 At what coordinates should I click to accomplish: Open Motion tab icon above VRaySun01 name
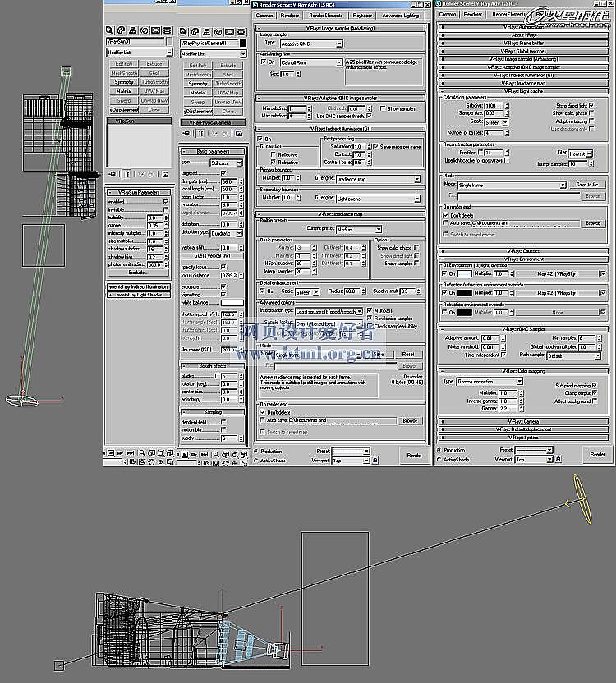pyautogui.click(x=144, y=30)
